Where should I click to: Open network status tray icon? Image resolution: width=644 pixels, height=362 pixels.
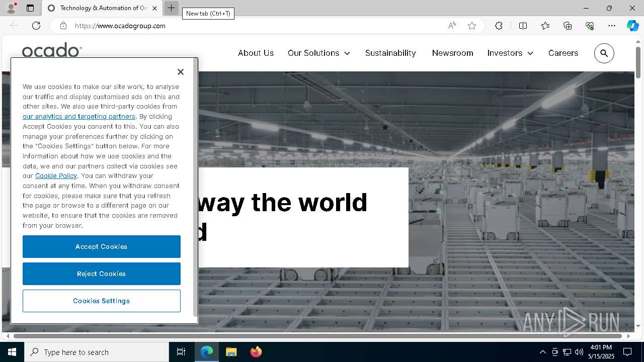pos(567,352)
